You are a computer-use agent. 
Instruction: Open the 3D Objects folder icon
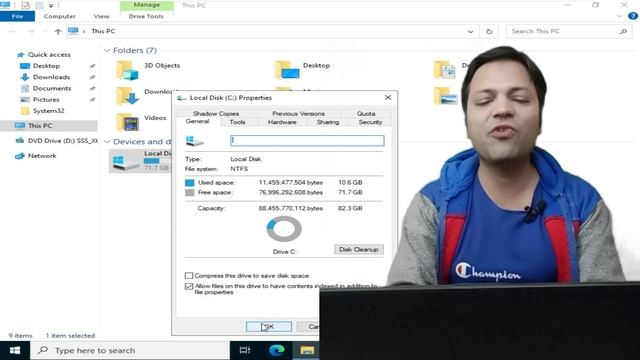[x=127, y=70]
